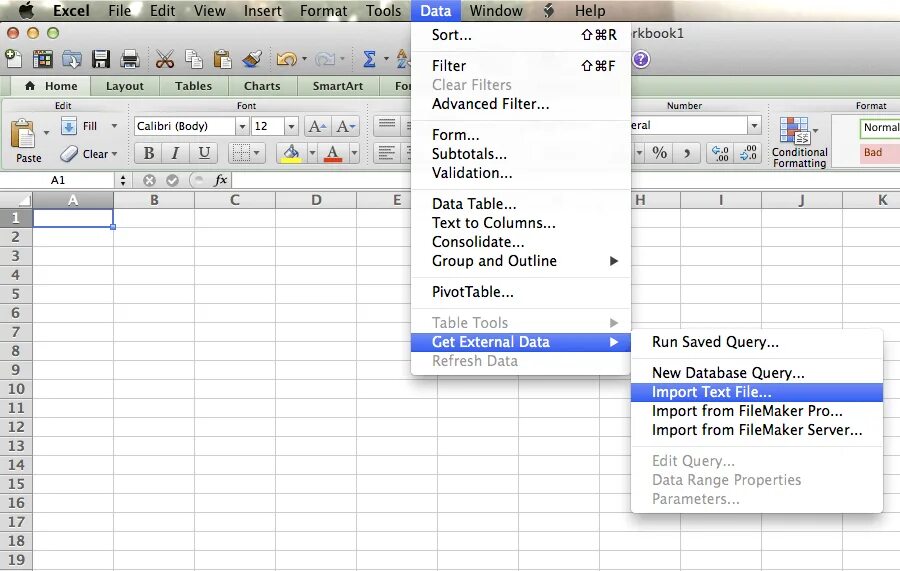Choose New Database Query… in submenu
This screenshot has width=900, height=571.
click(757, 373)
